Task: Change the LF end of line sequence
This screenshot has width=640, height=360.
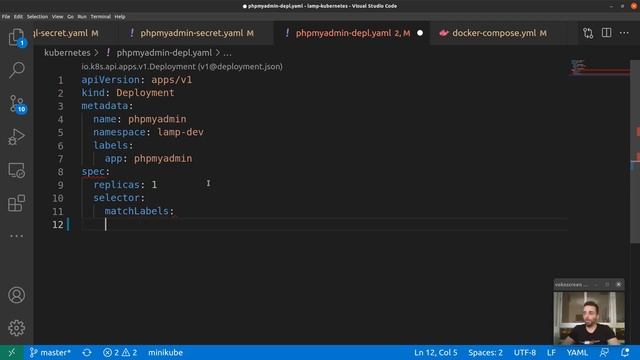Action: click(x=551, y=352)
